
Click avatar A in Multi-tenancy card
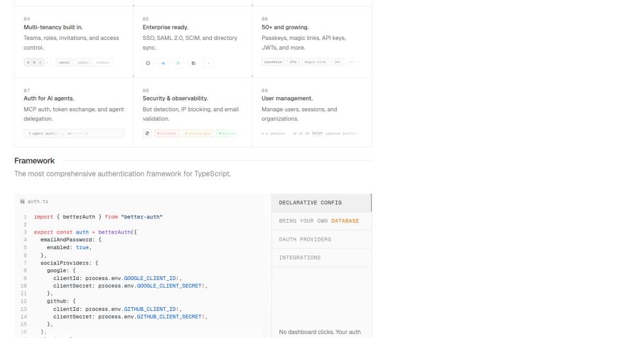28,62
